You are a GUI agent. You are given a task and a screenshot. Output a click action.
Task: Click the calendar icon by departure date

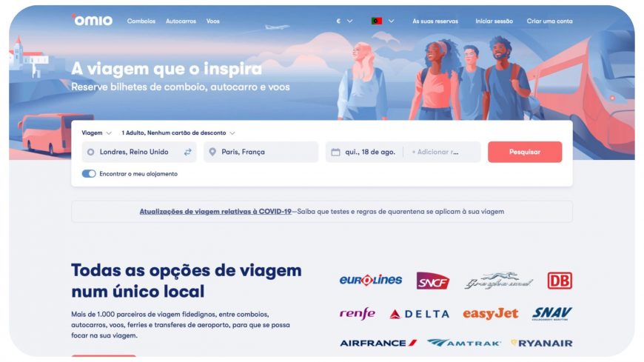click(335, 152)
